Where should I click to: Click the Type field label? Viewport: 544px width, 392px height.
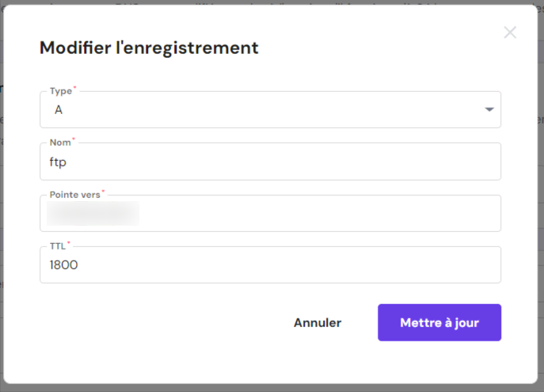coord(60,91)
